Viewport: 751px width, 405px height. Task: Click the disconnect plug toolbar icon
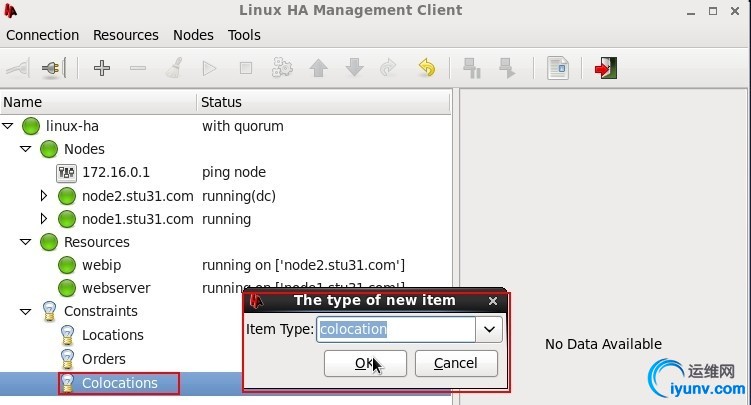tap(53, 68)
